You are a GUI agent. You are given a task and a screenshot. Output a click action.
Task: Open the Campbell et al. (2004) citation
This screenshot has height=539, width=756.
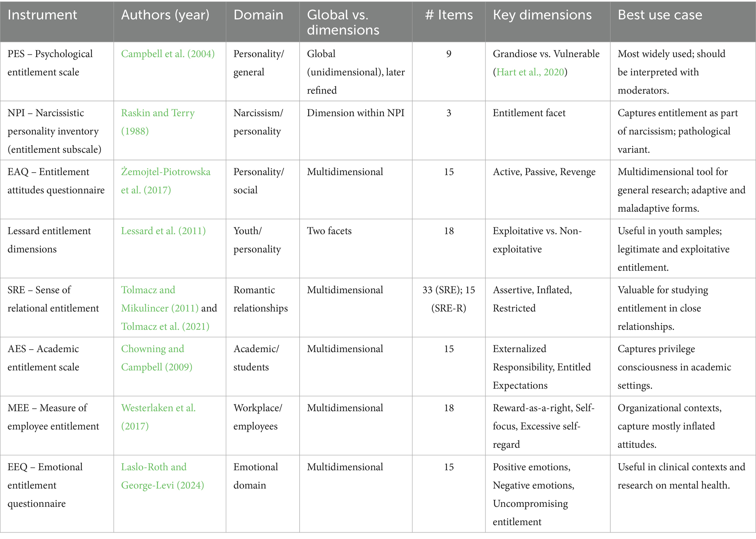tap(167, 54)
